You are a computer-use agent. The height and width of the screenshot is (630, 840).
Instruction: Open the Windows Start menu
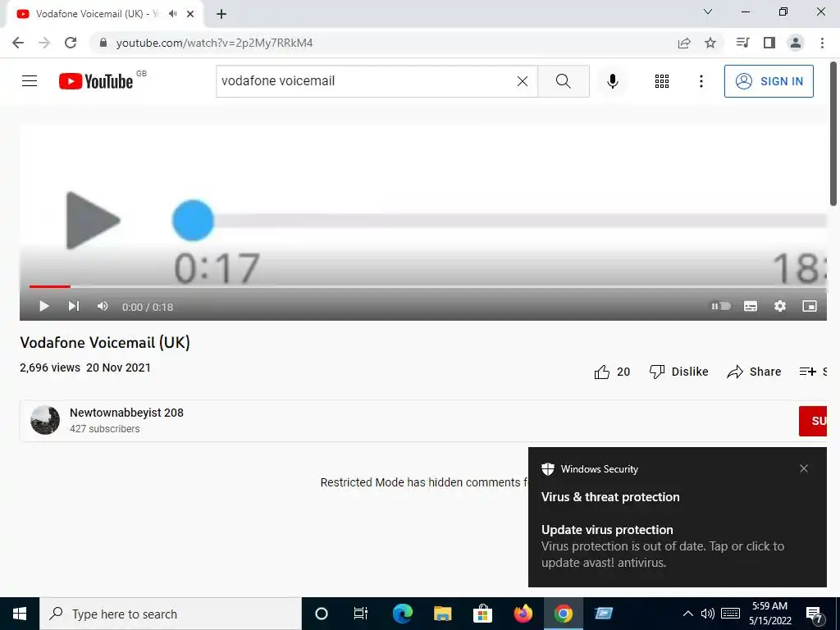click(20, 614)
